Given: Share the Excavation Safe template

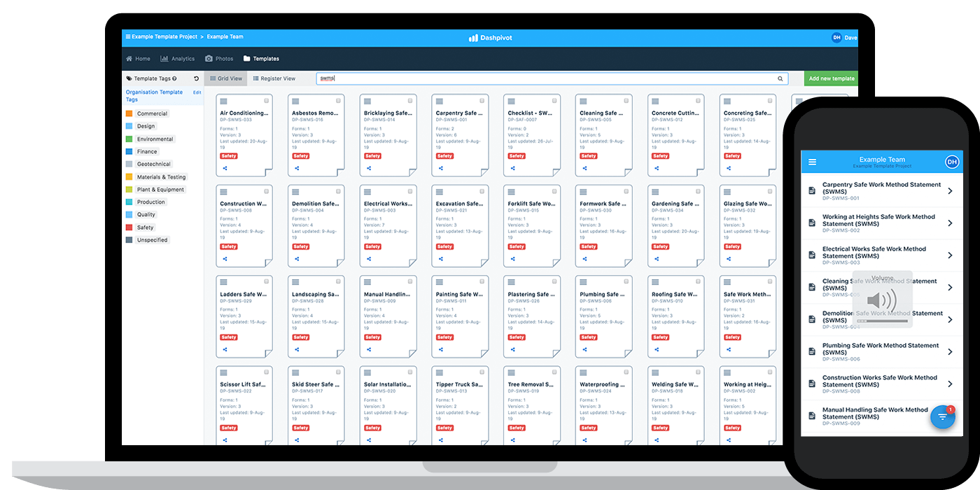Looking at the screenshot, I should 441,258.
